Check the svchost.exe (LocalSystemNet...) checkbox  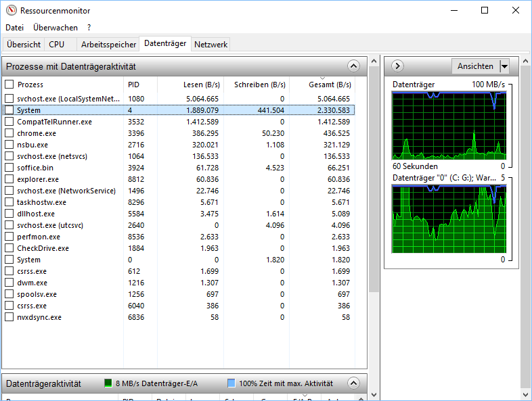point(9,98)
